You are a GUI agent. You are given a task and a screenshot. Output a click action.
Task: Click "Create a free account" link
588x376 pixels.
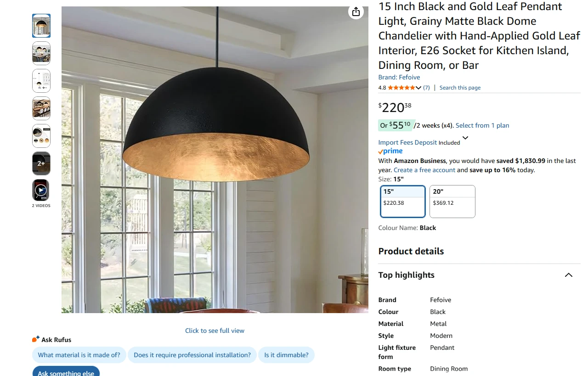424,170
